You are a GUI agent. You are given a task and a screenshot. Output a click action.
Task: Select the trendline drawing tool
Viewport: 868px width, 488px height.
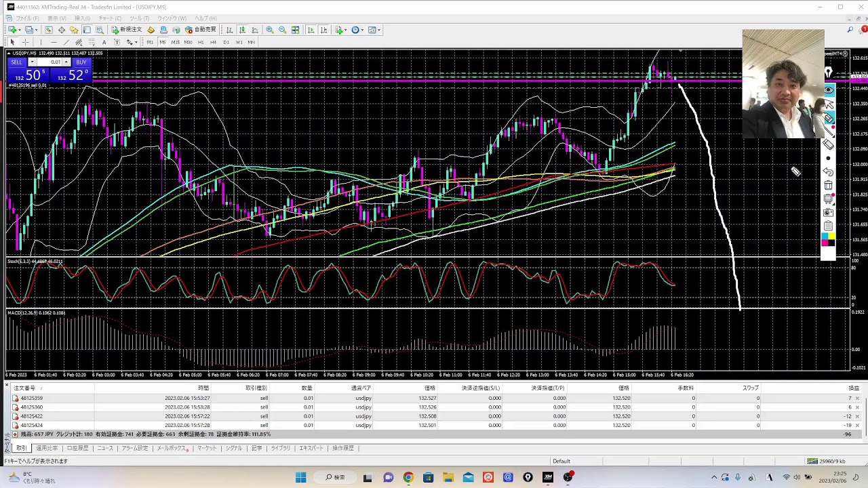[66, 42]
